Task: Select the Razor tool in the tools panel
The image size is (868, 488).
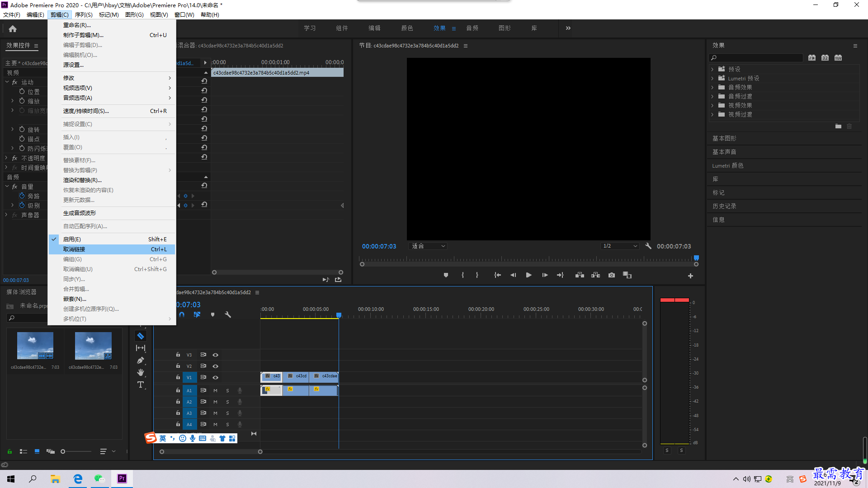Action: click(141, 336)
